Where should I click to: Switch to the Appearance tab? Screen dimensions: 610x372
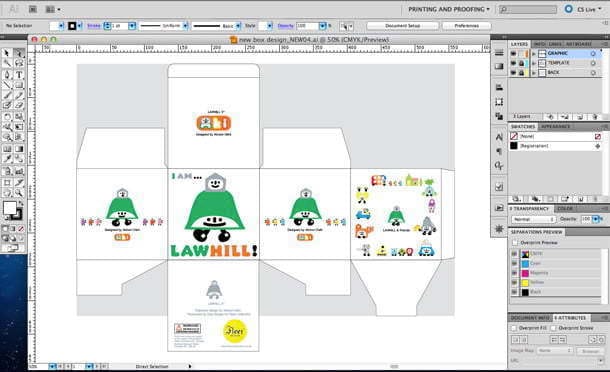point(556,126)
